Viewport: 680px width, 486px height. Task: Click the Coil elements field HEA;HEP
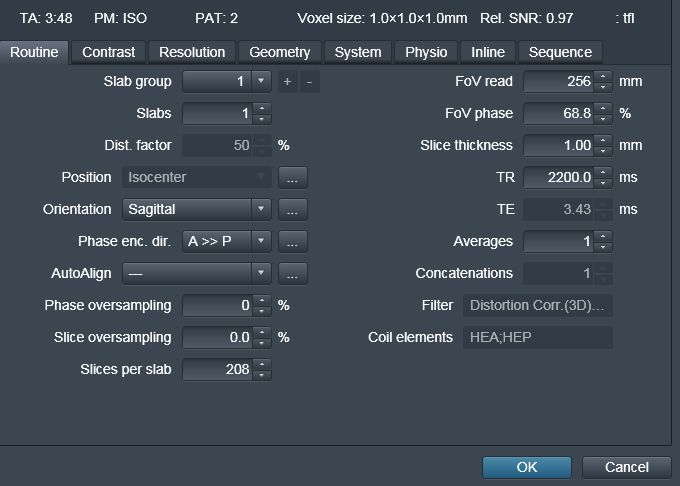pos(538,338)
